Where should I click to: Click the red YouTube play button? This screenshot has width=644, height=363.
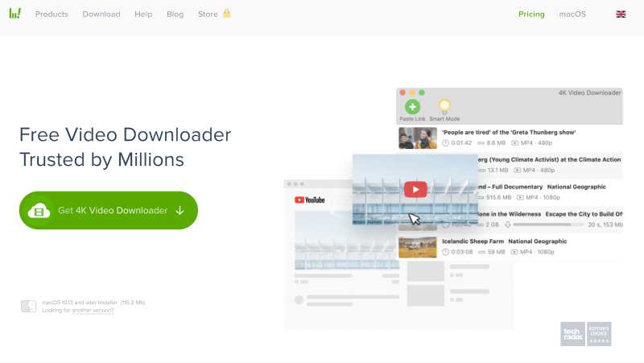415,189
